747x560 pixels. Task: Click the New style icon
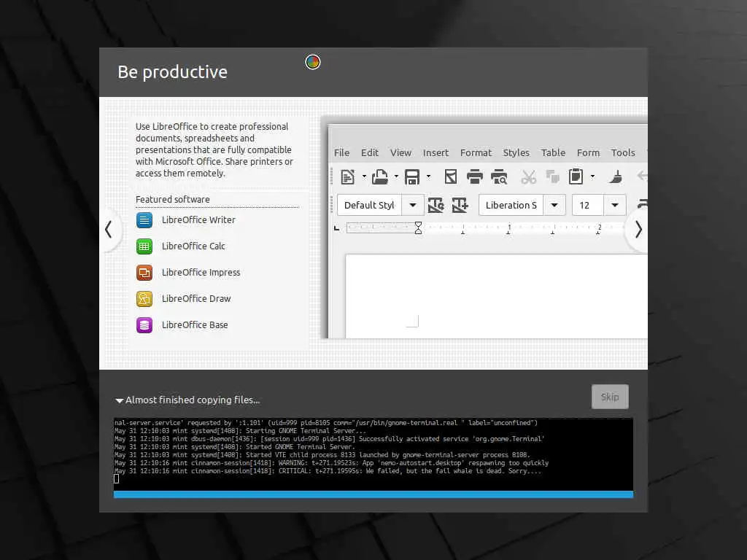(x=460, y=205)
